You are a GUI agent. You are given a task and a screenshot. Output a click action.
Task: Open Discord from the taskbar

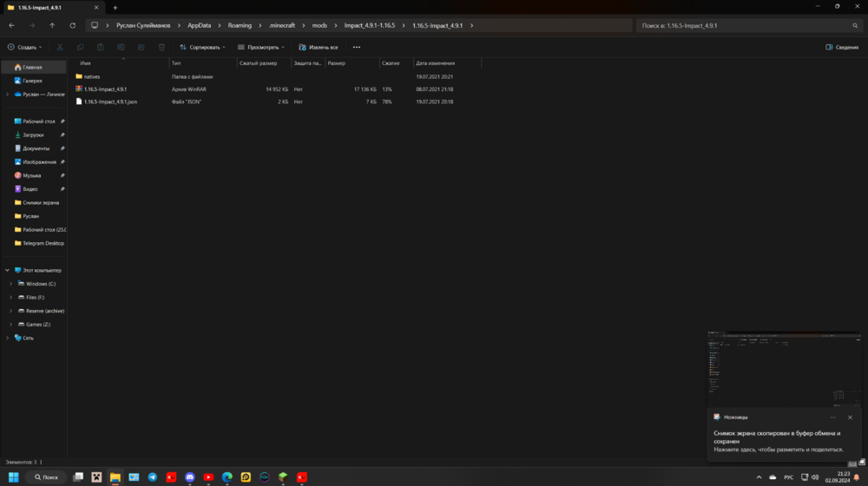[190, 477]
